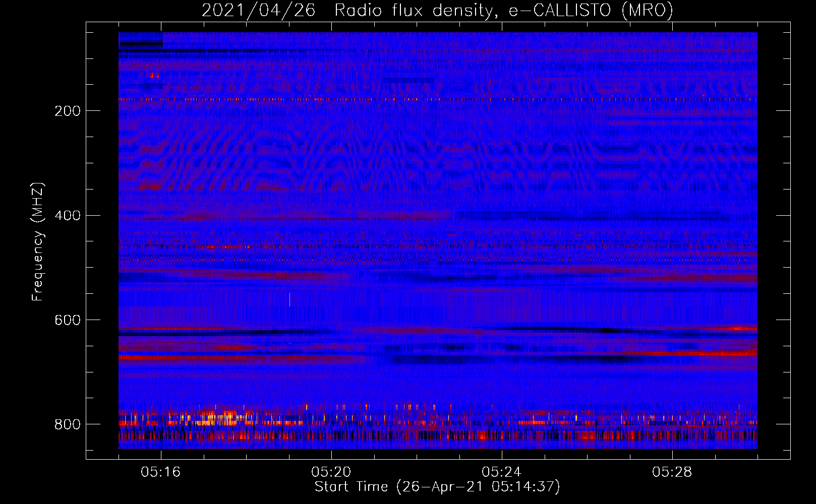Screen dimensions: 816x504
Task: Select the 600 MHz tick label
Action: (68, 321)
